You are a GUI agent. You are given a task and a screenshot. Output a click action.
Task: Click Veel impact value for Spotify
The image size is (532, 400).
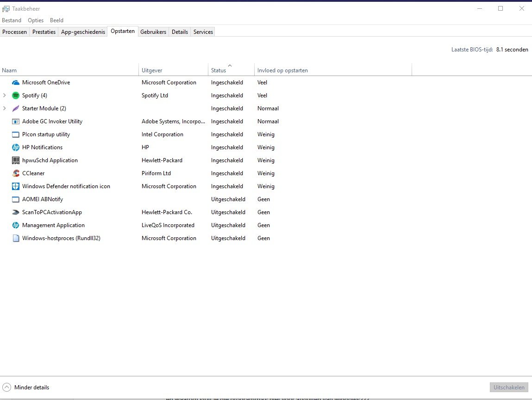[262, 95]
